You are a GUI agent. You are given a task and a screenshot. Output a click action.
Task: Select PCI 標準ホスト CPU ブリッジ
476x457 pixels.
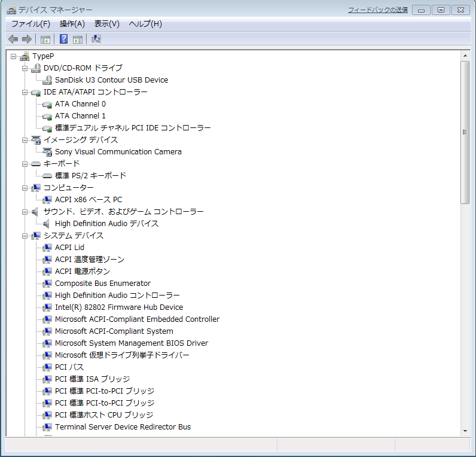tap(104, 415)
